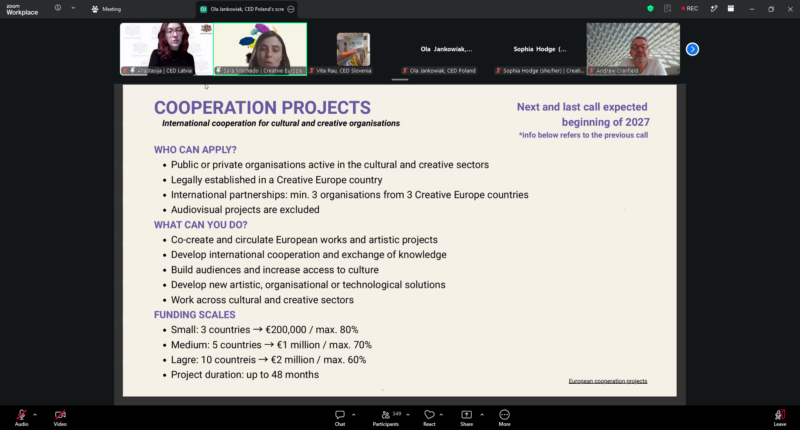Click the Share screen icon
The image size is (800, 430).
[x=467, y=417]
